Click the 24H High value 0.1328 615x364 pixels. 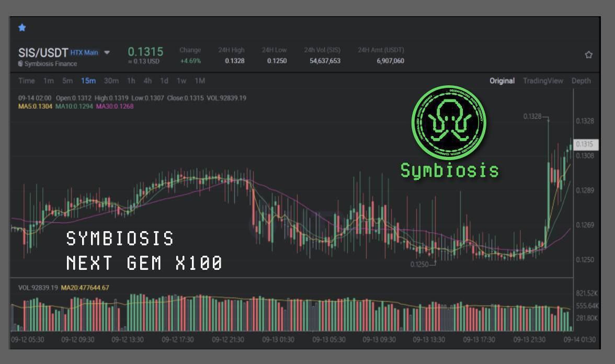tap(234, 61)
